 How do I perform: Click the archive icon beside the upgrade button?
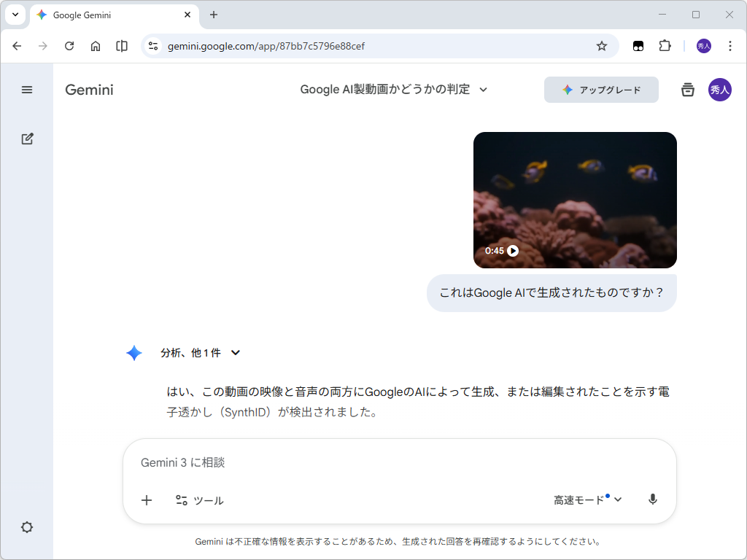pyautogui.click(x=687, y=90)
